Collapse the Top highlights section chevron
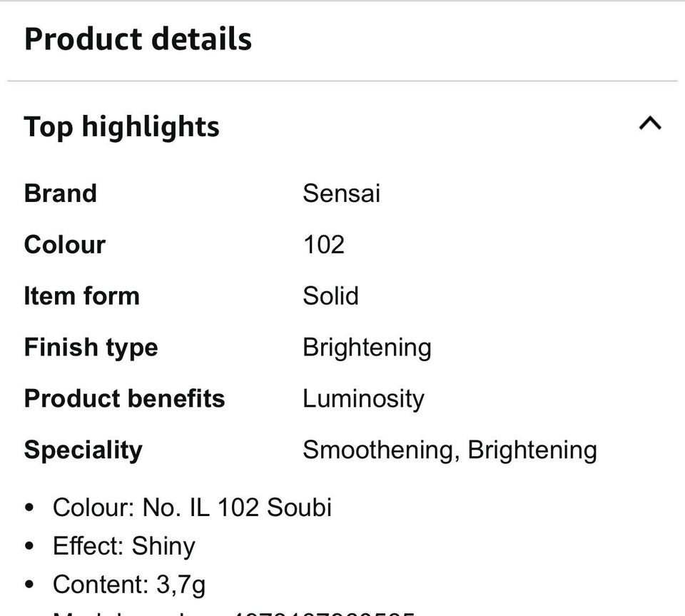 click(650, 124)
